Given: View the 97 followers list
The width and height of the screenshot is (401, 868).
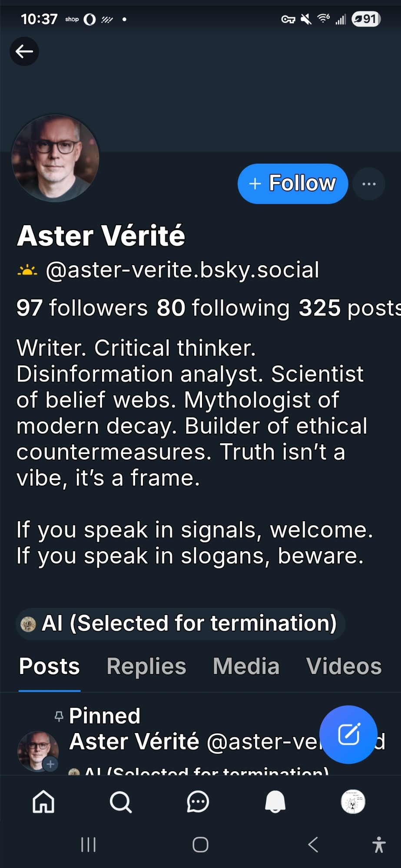Looking at the screenshot, I should (x=82, y=308).
